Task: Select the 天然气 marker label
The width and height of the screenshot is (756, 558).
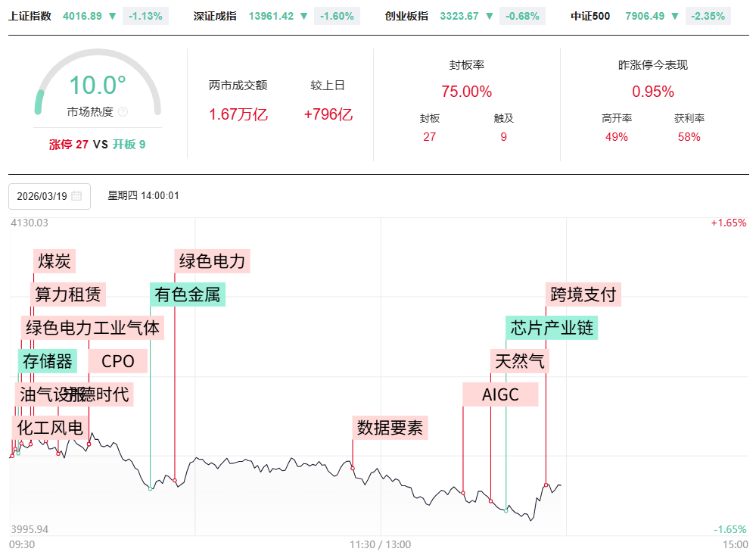Action: pos(519,361)
